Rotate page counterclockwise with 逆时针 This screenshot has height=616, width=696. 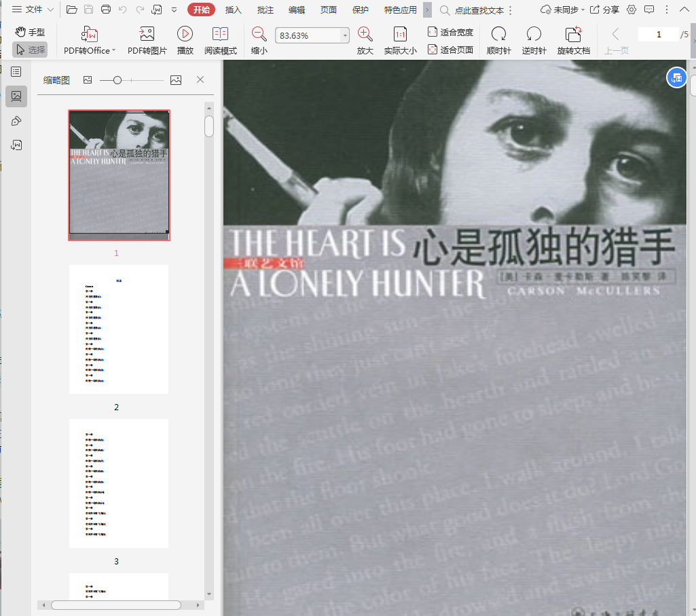pos(534,34)
